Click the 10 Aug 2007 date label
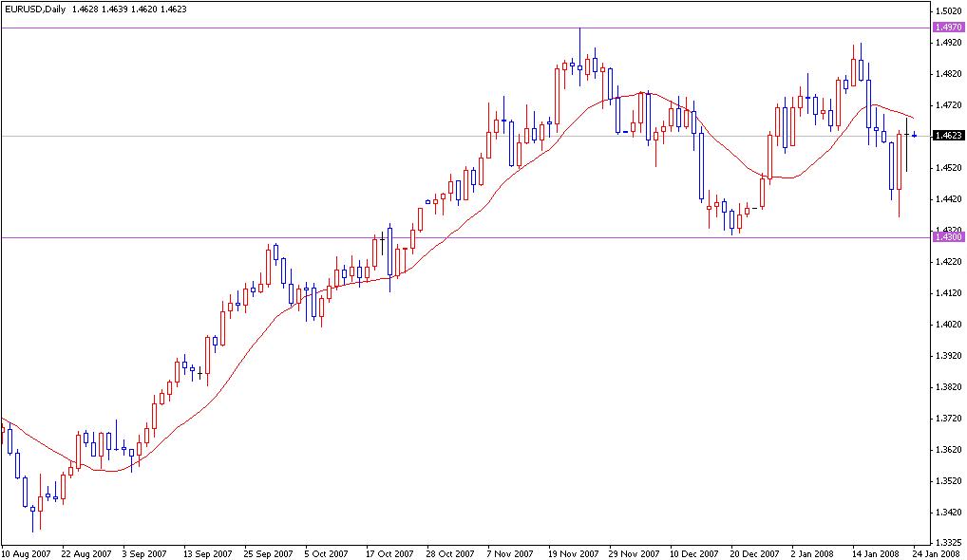Screen dimensions: 967x560 (x=26, y=554)
